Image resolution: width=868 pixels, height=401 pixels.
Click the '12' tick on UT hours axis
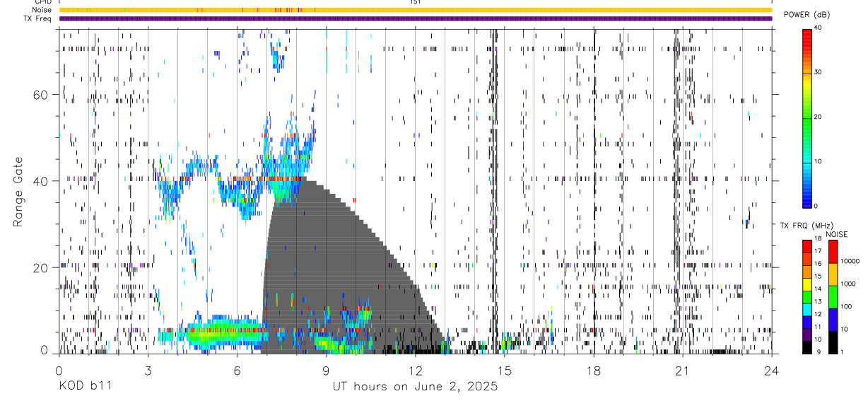click(x=415, y=370)
